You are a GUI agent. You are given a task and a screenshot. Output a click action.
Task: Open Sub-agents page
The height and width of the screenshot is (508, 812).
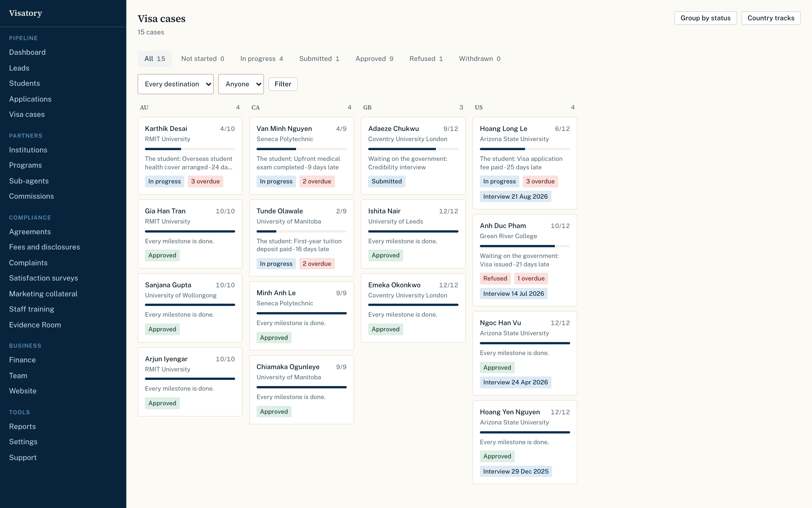coord(29,181)
